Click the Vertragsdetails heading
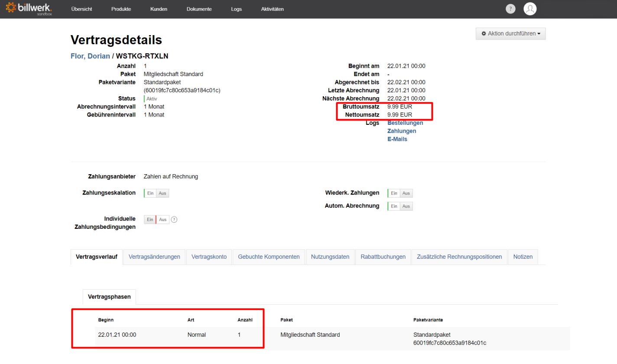Image resolution: width=617 pixels, height=364 pixels. pyautogui.click(x=116, y=40)
